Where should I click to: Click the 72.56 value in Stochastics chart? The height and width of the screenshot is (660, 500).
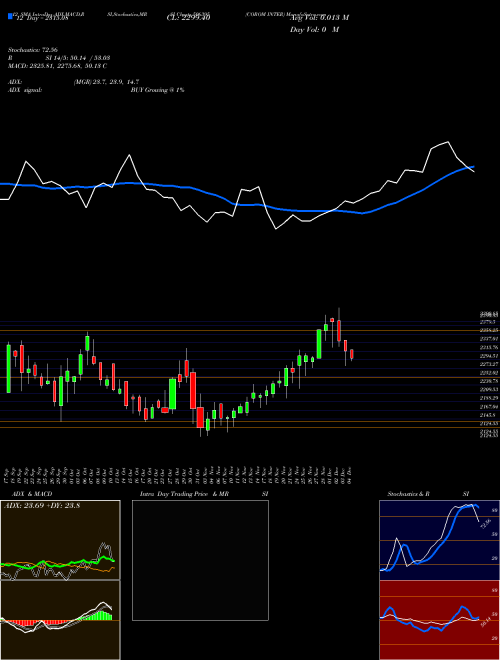[485, 524]
